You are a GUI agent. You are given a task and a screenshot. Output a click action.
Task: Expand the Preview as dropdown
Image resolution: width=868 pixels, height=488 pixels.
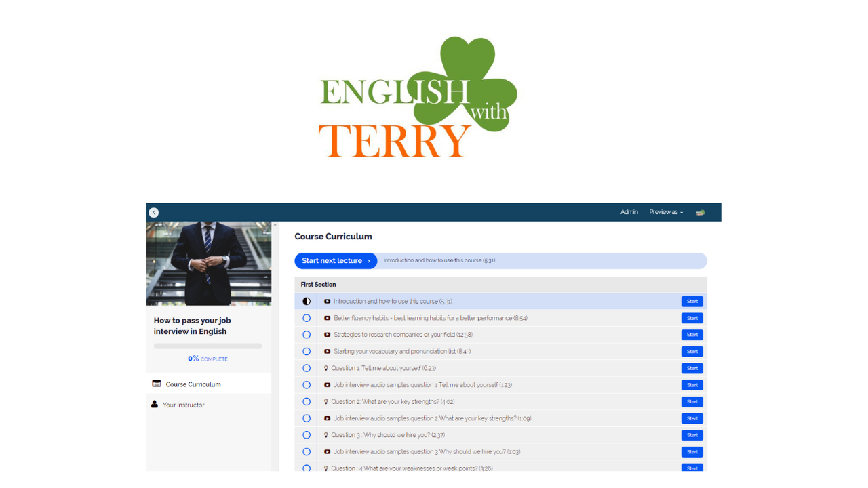coord(666,212)
